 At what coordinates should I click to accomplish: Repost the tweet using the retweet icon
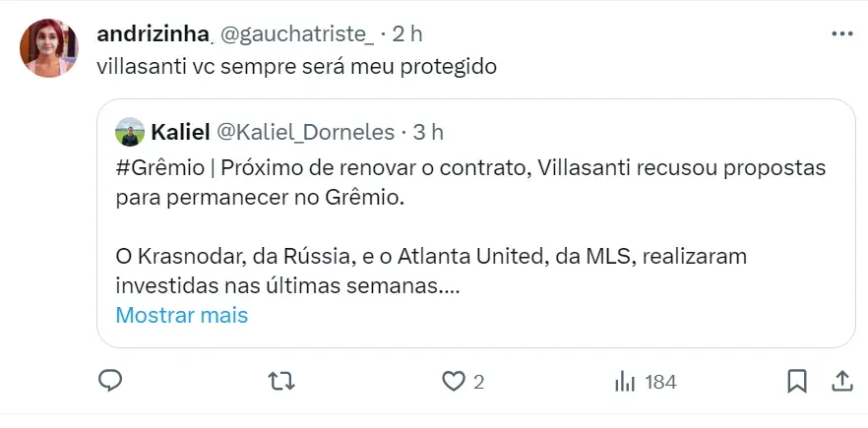281,381
